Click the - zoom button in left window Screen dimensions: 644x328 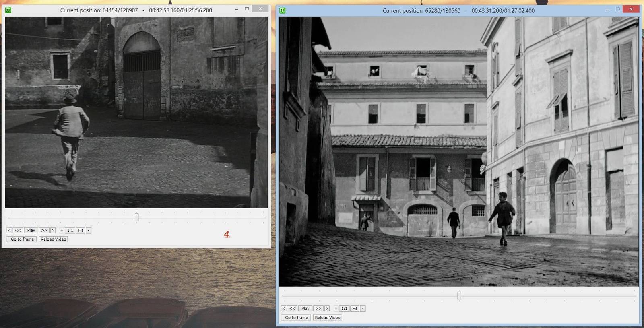pyautogui.click(x=89, y=230)
